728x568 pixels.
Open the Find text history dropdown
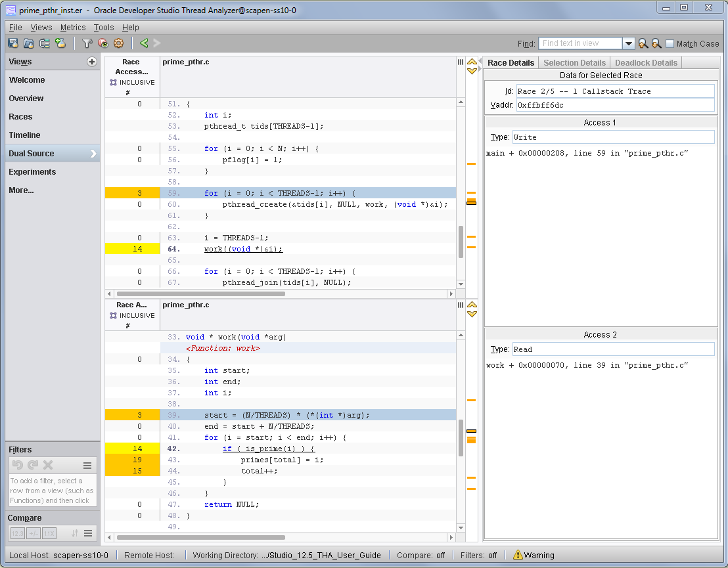tap(629, 43)
